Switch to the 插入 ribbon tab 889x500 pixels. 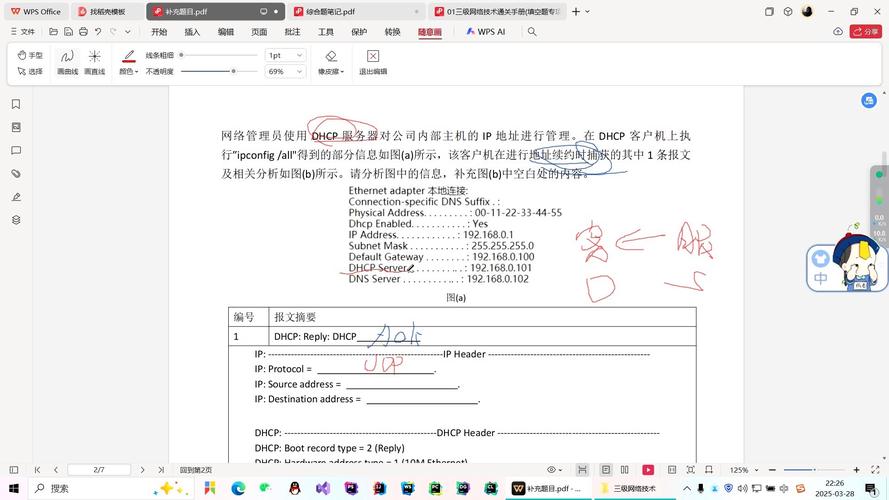192,32
